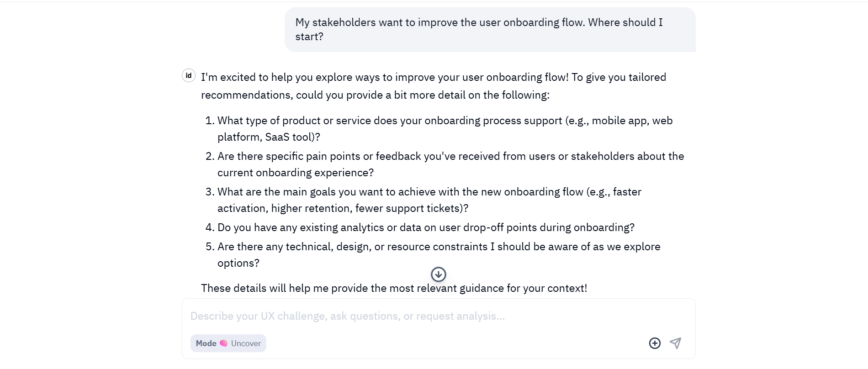The height and width of the screenshot is (369, 868).
Task: Open the Mode Uncover selector
Action: (228, 343)
